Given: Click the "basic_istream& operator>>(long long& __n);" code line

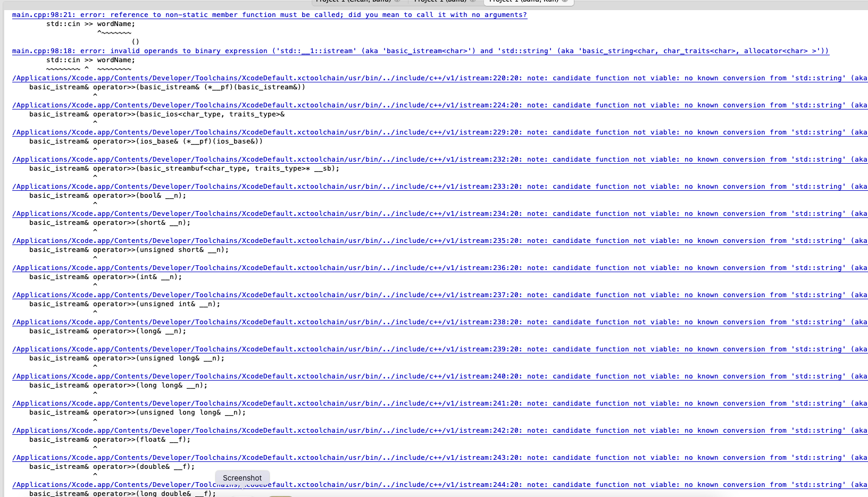Looking at the screenshot, I should pos(119,385).
